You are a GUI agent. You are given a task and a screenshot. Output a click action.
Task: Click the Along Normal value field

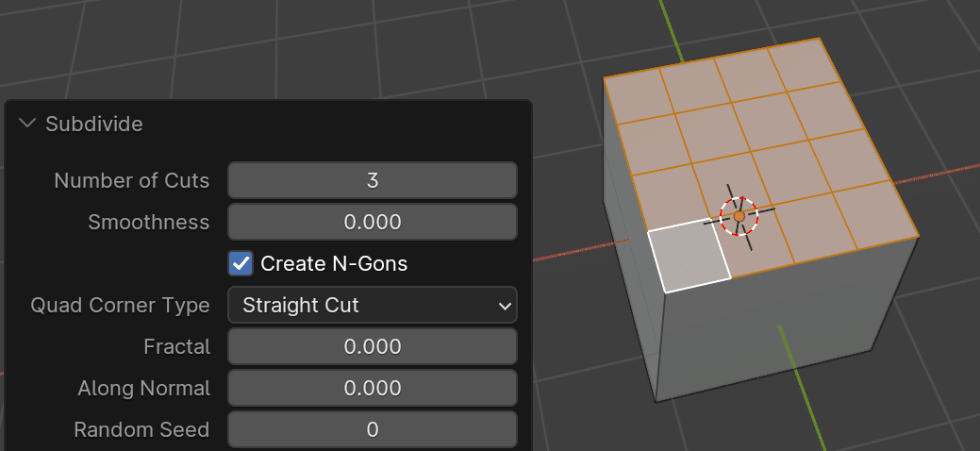[373, 388]
